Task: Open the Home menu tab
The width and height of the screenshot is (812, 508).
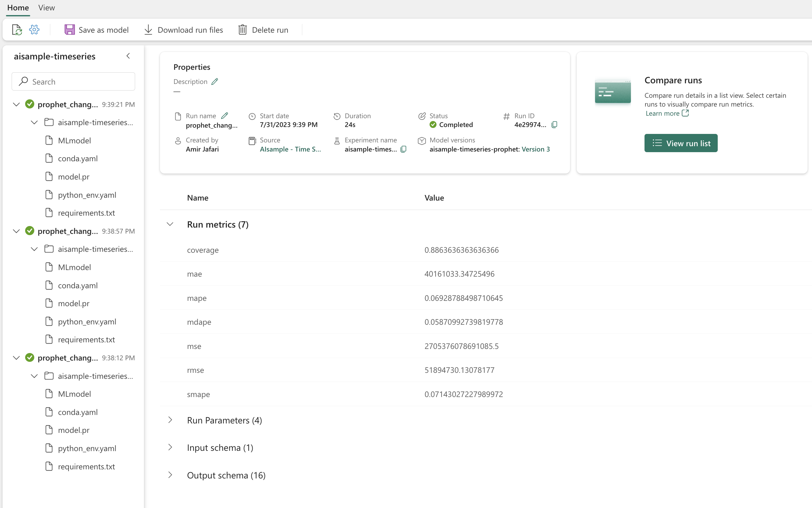Action: (x=18, y=8)
